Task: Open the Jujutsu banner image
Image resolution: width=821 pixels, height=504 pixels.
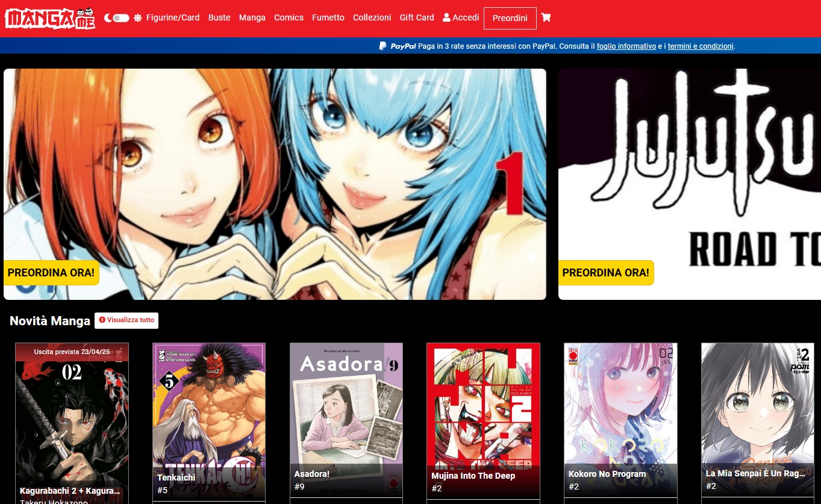Action: pos(690,184)
